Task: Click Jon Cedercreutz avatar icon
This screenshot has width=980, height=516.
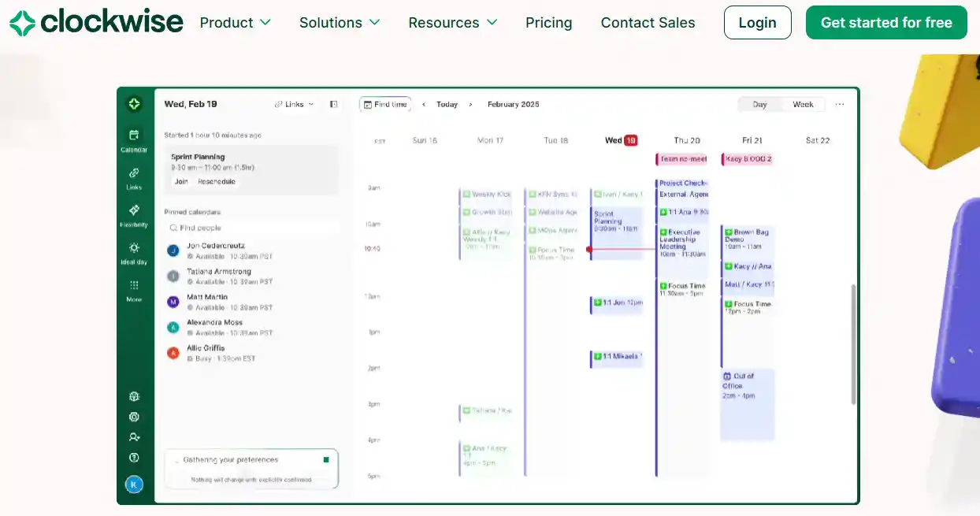Action: 173,251
